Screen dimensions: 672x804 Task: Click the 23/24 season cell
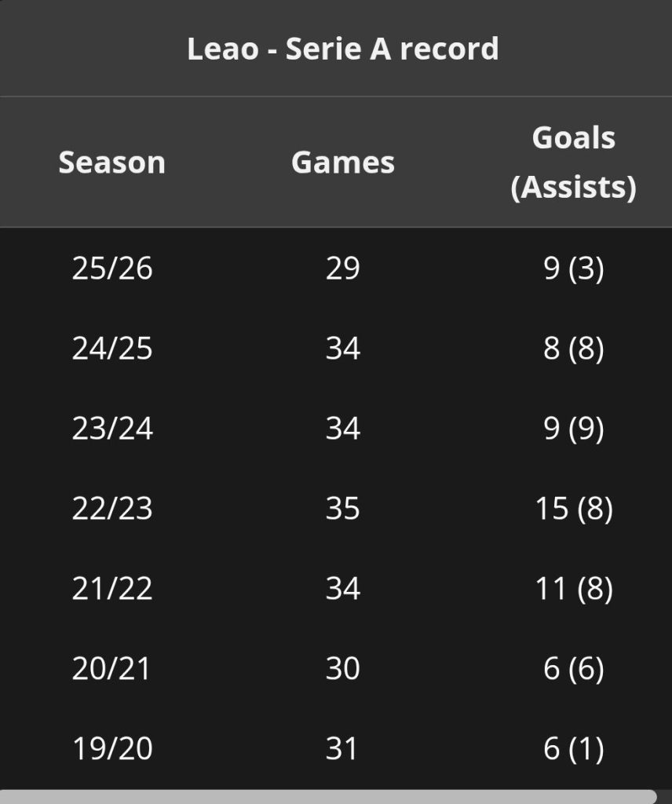(x=111, y=428)
